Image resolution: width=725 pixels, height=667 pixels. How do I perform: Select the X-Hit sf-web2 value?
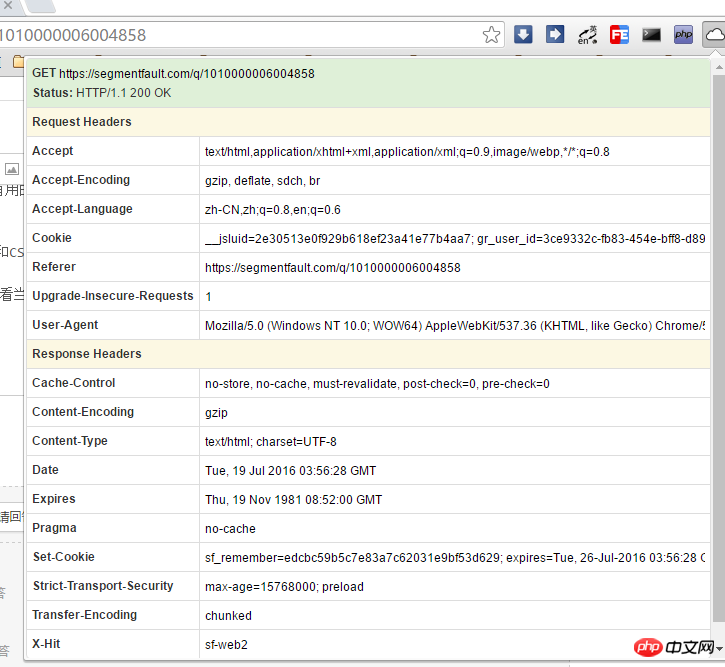[226, 645]
